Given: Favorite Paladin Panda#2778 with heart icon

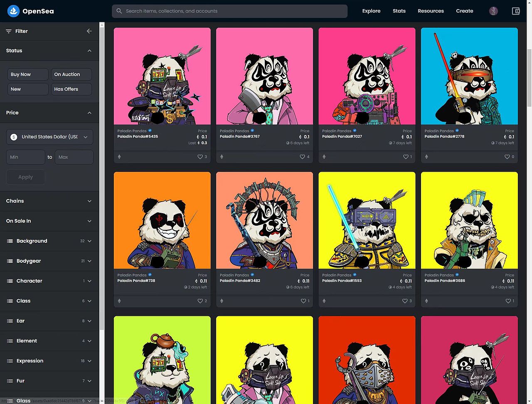Looking at the screenshot, I should [x=507, y=157].
